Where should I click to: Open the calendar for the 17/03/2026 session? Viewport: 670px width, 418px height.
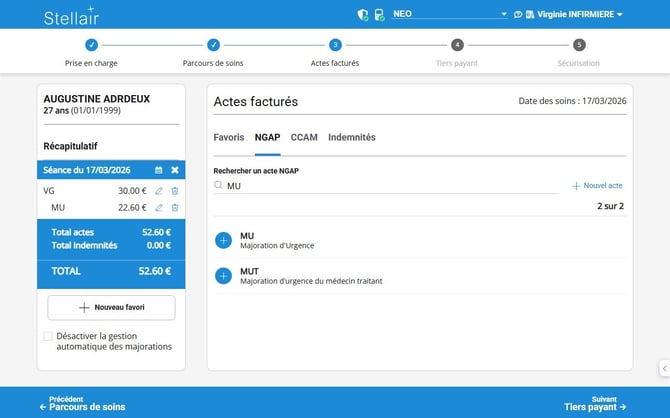(x=158, y=170)
